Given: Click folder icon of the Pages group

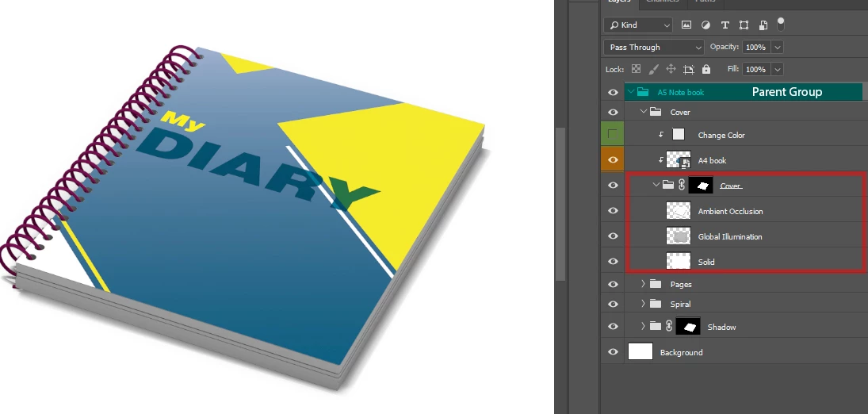Looking at the screenshot, I should (x=656, y=284).
